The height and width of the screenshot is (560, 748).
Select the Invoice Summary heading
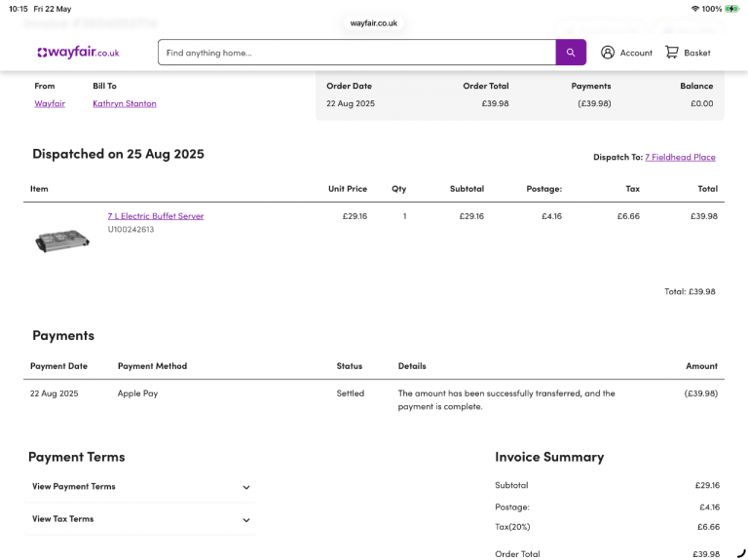[549, 457]
